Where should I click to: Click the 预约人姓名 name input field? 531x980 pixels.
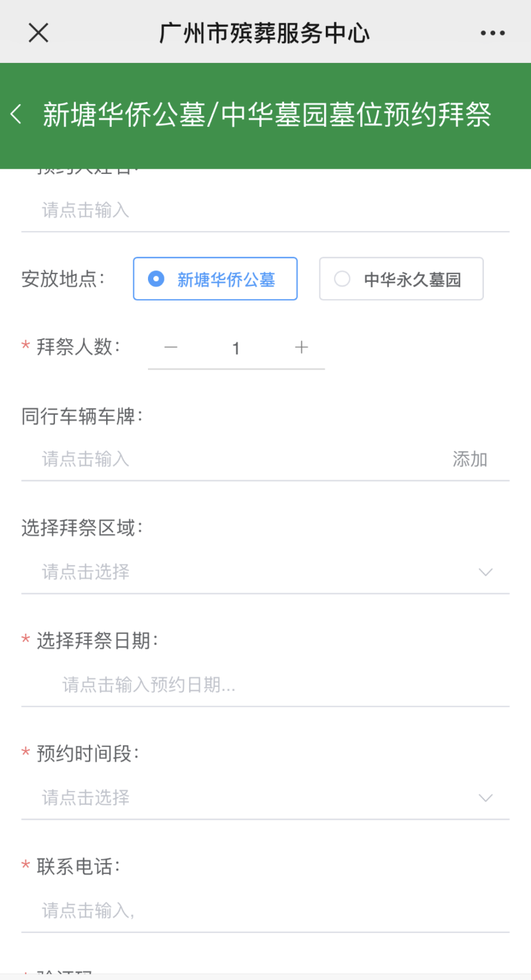(x=265, y=211)
